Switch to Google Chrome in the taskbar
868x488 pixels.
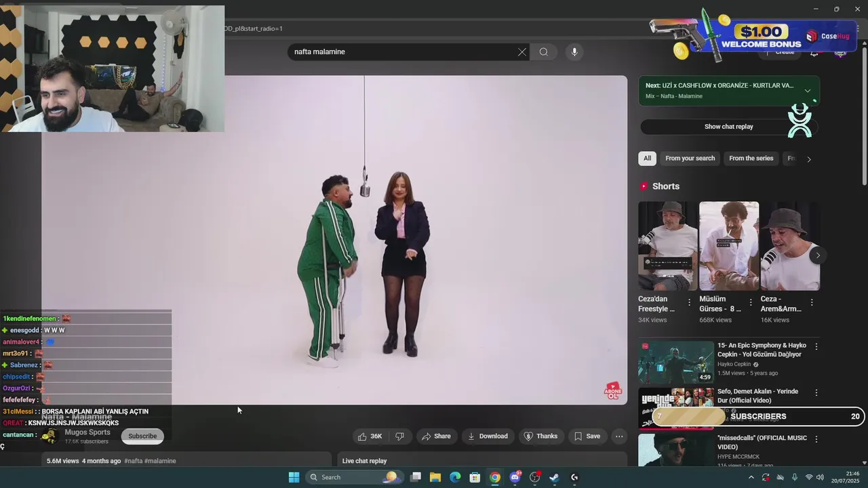point(495,477)
